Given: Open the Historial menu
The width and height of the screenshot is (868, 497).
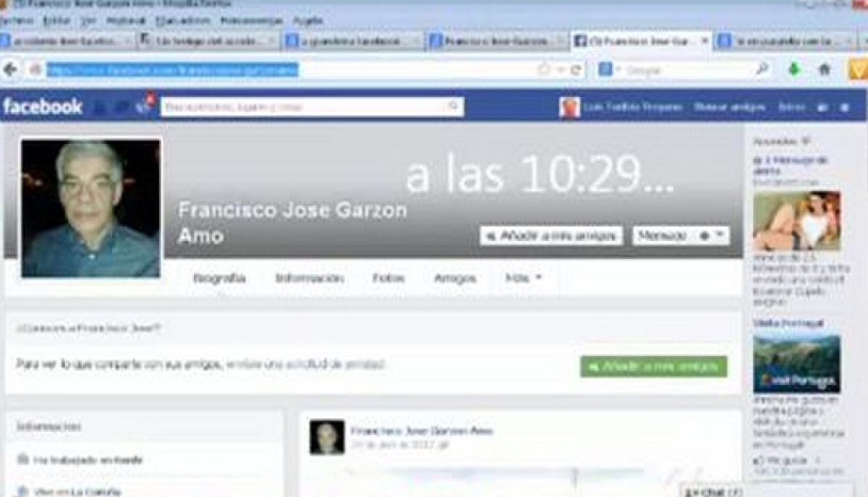Looking at the screenshot, I should tap(127, 20).
